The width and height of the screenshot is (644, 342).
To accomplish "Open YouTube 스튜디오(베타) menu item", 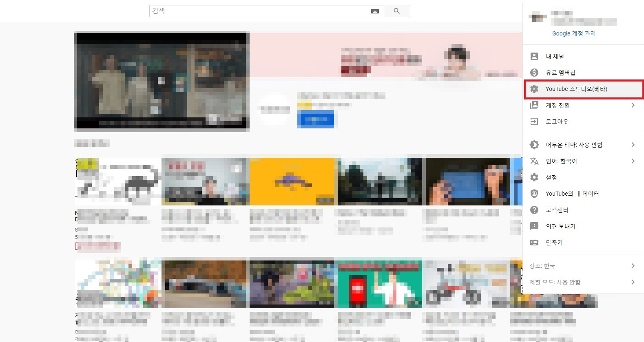I will (583, 89).
